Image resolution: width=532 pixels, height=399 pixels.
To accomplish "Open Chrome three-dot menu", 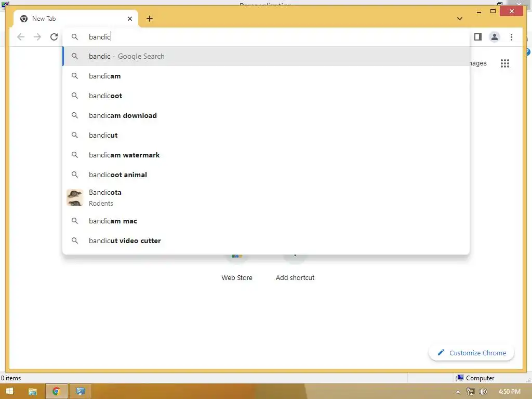I will pyautogui.click(x=511, y=37).
